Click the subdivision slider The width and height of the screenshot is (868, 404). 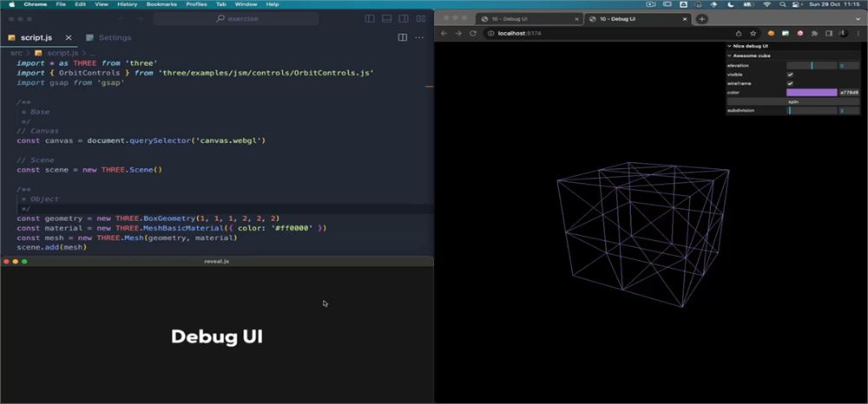(x=812, y=110)
